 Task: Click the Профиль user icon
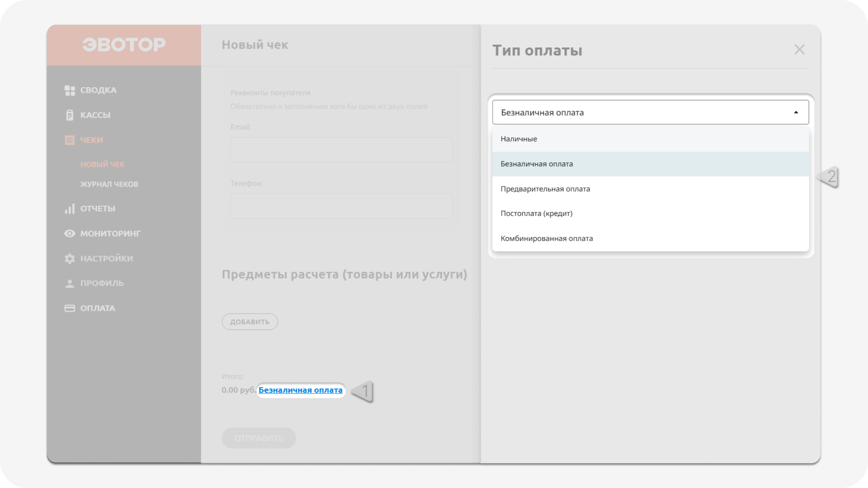(69, 283)
